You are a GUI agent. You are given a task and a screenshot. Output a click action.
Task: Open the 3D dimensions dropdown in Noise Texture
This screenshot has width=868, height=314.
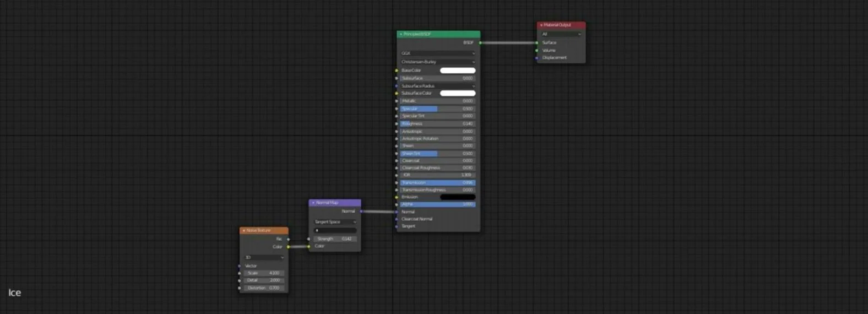[264, 258]
